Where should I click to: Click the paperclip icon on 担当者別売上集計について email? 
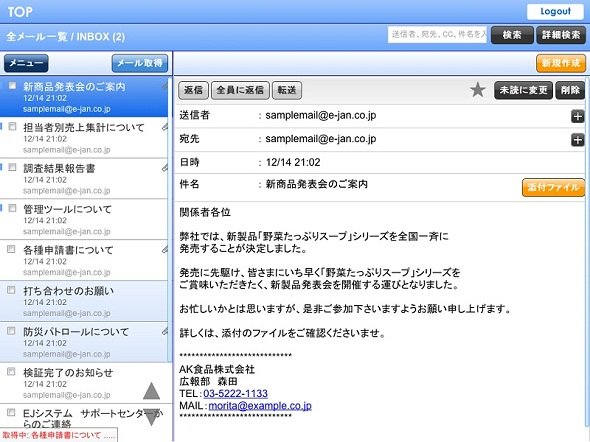164,127
